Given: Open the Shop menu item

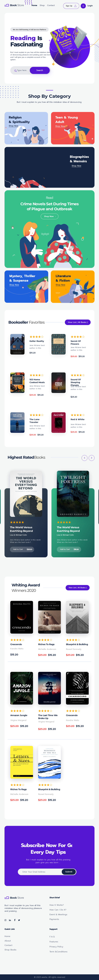Looking at the screenshot, I should tap(42, 5).
